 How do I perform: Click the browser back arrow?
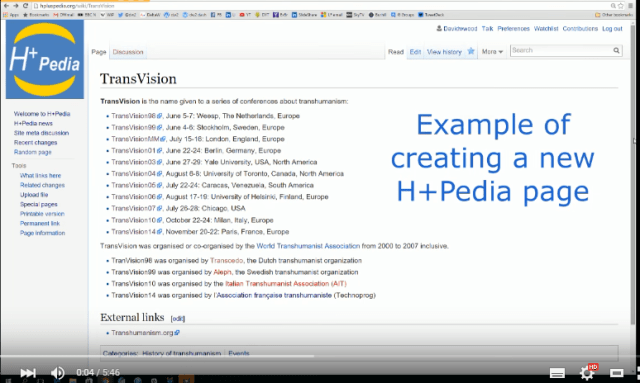point(6,6)
